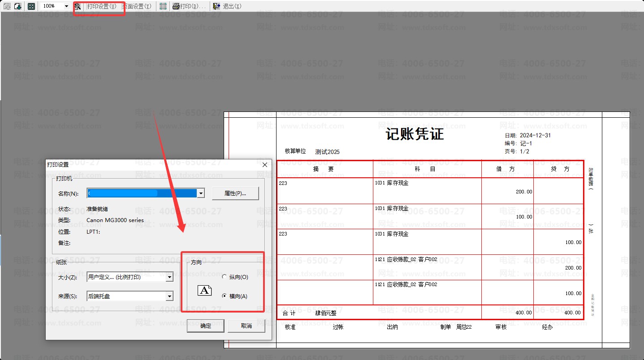Viewport: 644px width, 360px height.
Task: Click the 属性(P)... properties button
Action: [x=235, y=193]
